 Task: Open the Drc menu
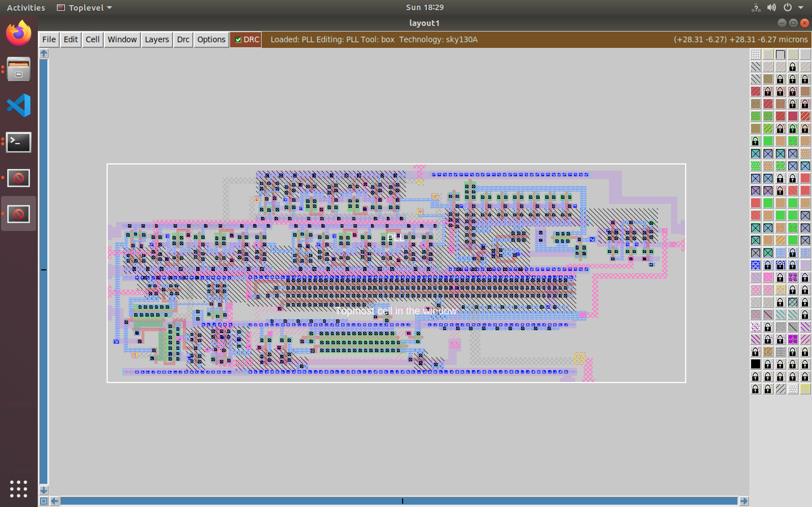pyautogui.click(x=183, y=39)
